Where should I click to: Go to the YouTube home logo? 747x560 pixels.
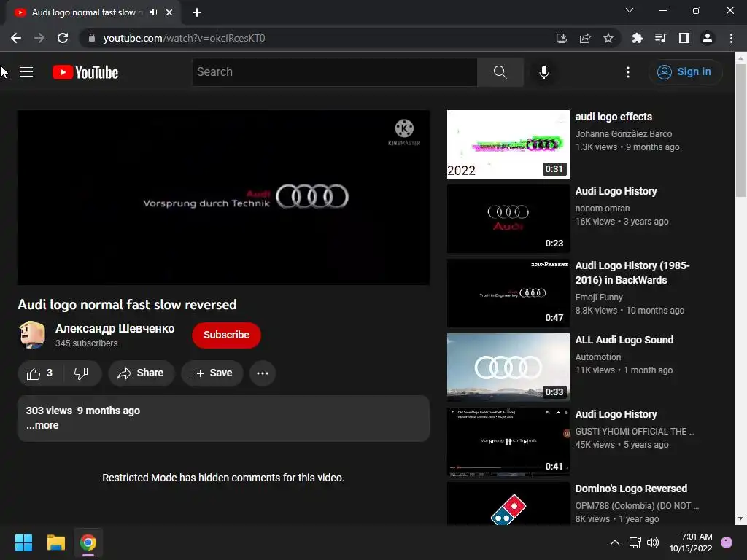pyautogui.click(x=85, y=72)
